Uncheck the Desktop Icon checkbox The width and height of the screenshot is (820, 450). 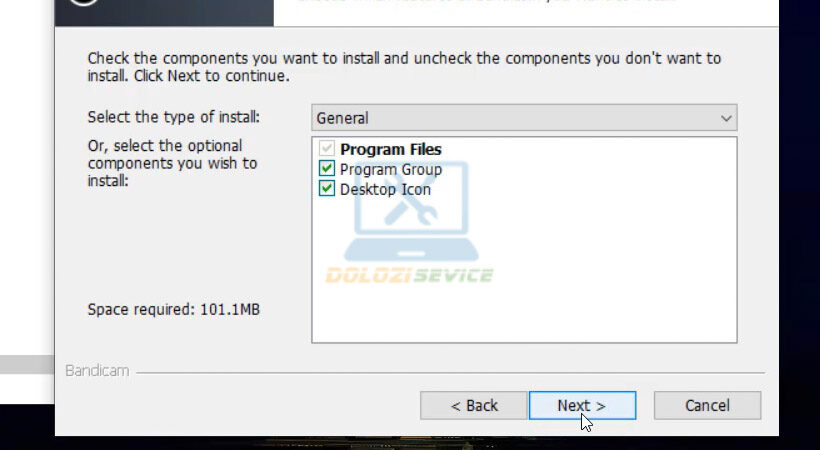click(327, 189)
